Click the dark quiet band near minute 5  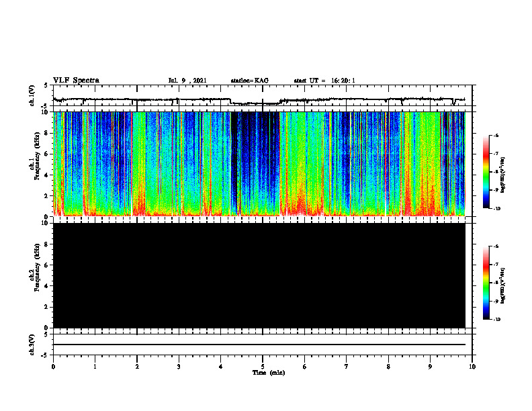coord(255,164)
